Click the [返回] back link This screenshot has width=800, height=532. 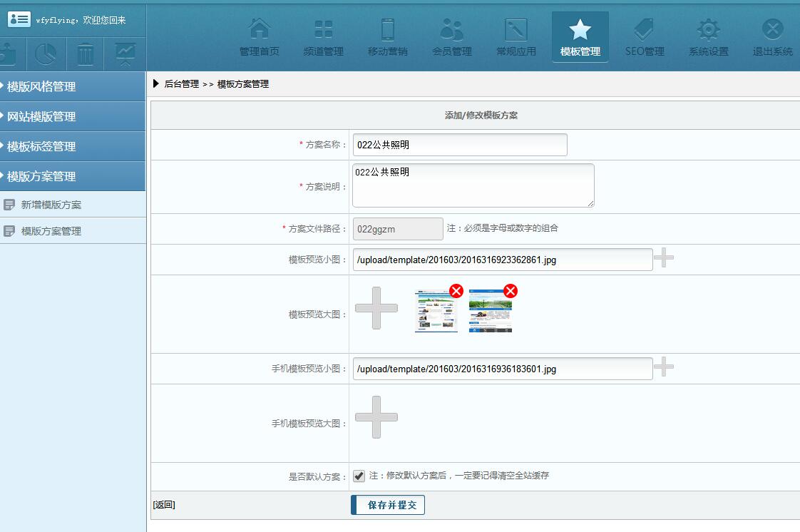(x=164, y=505)
